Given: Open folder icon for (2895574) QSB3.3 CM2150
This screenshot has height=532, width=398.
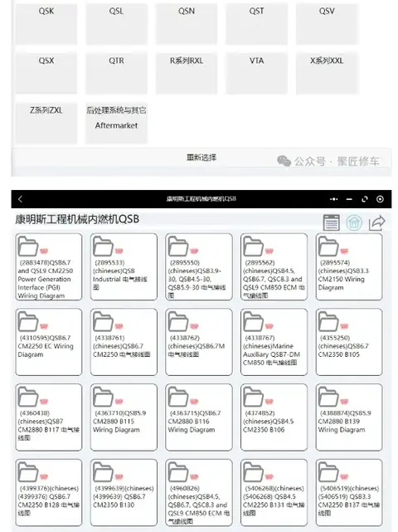Looking at the screenshot, I should point(328,246).
